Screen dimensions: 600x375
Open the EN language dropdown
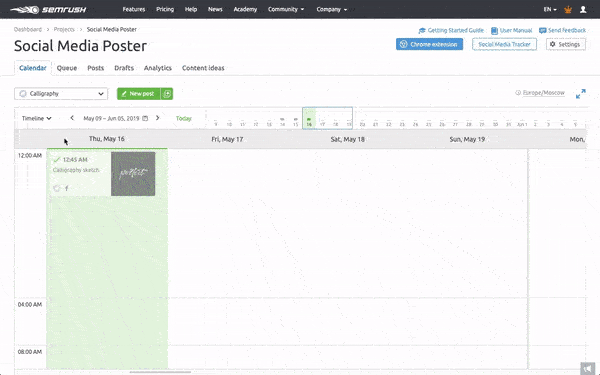pos(550,10)
